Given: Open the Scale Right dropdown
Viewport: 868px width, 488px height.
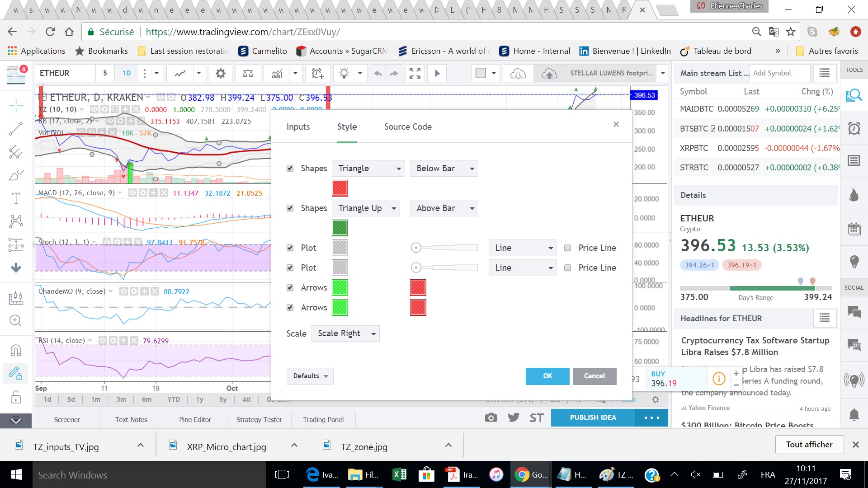Looking at the screenshot, I should [345, 333].
